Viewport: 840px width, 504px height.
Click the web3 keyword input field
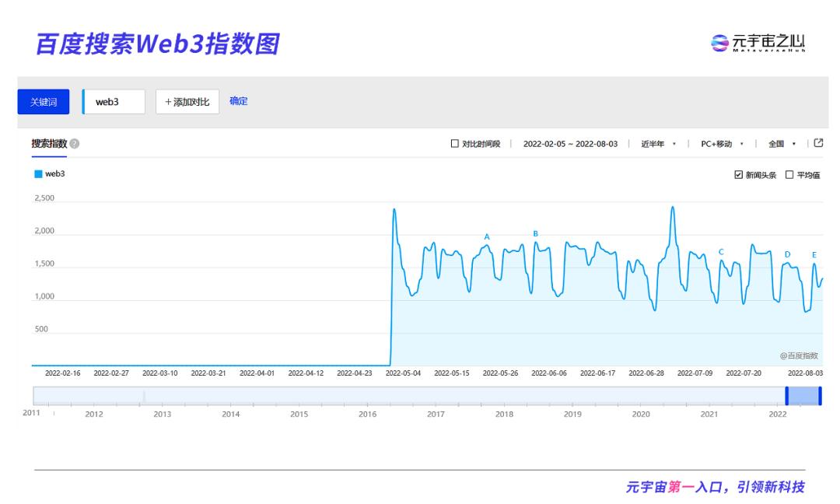[x=114, y=102]
